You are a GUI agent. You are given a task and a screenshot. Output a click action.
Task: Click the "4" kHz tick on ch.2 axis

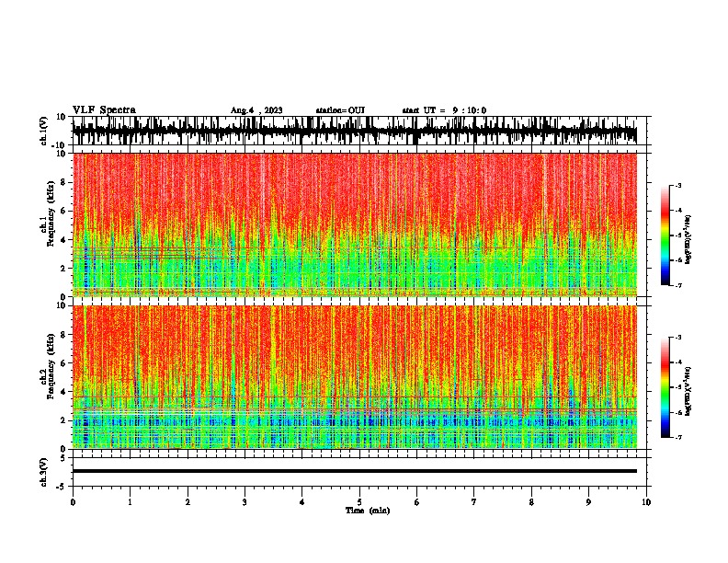[63, 392]
